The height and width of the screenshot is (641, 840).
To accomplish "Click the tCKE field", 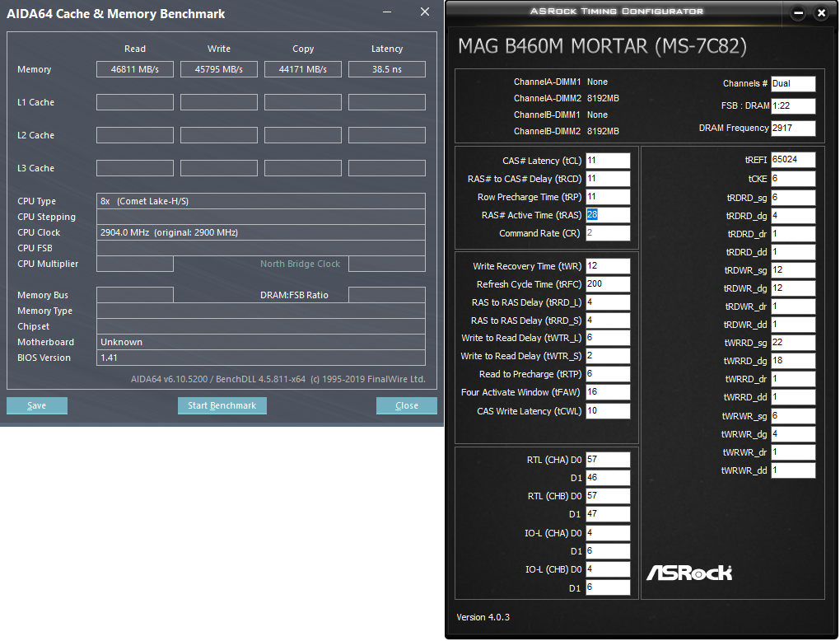I will point(793,179).
